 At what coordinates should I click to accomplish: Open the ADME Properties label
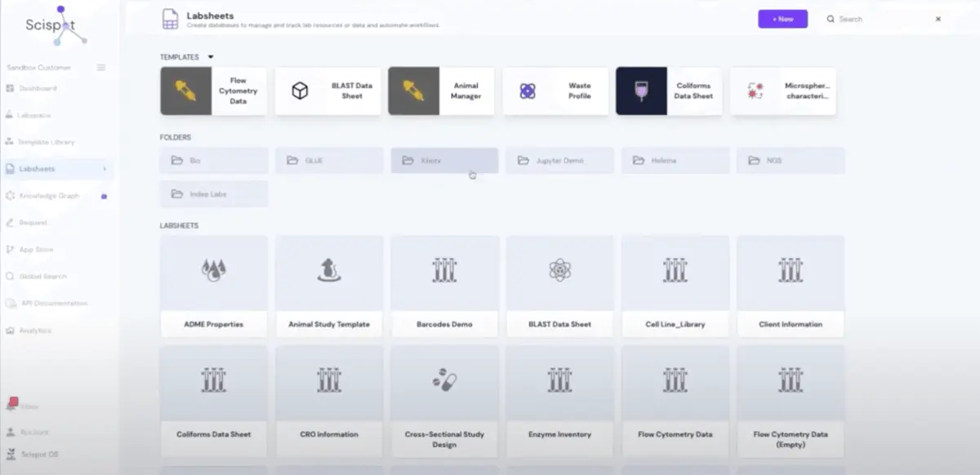[214, 324]
